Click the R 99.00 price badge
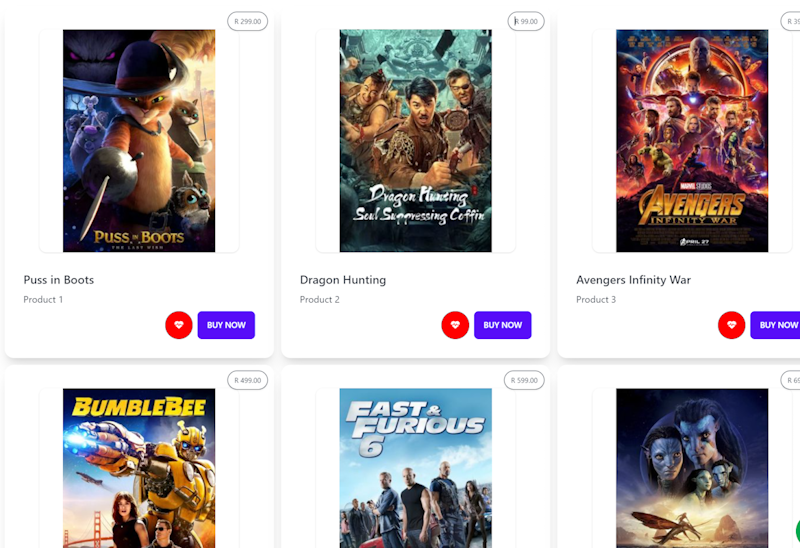Image resolution: width=800 pixels, height=548 pixels. pos(526,21)
